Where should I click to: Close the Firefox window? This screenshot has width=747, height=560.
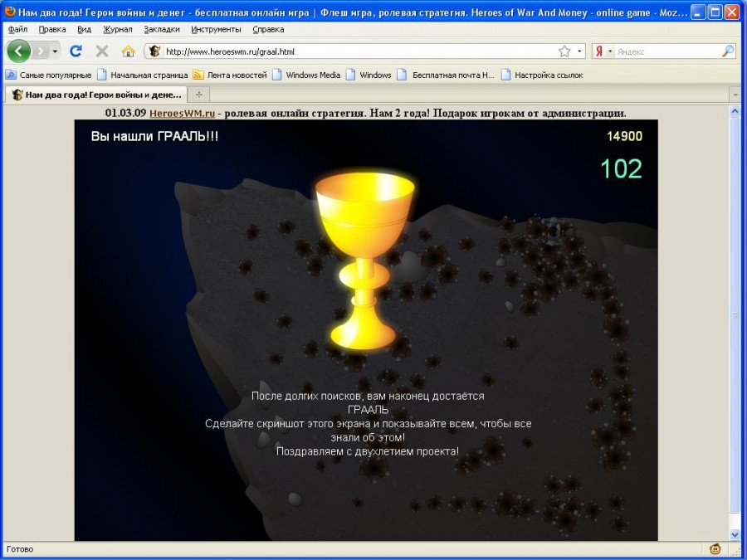tap(732, 12)
